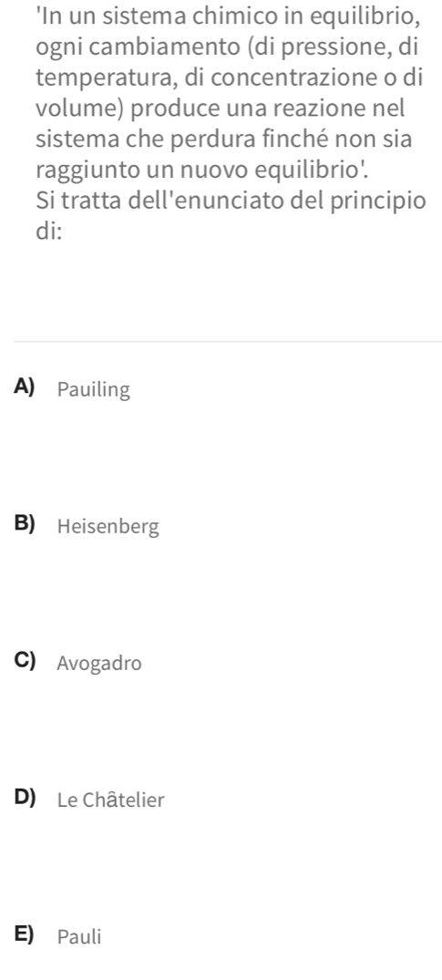The height and width of the screenshot is (980, 442).
Task: Click the bold A) option letter
Action: (25, 388)
